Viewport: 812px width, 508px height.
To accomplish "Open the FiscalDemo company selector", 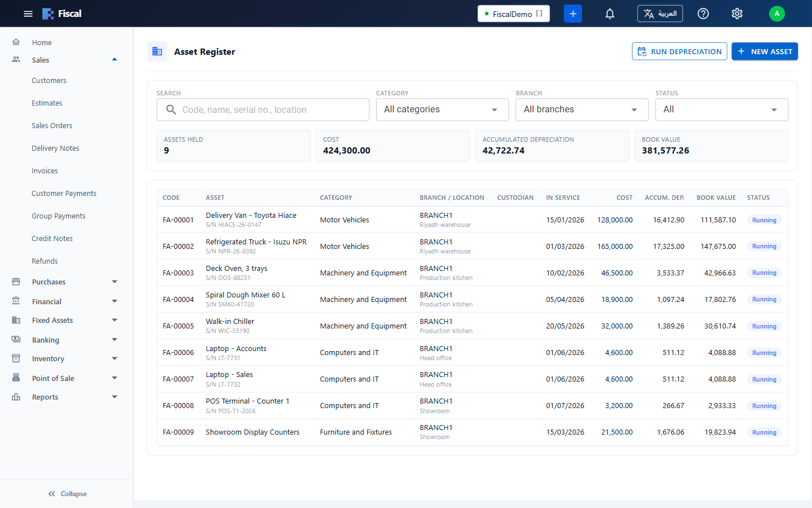I will pyautogui.click(x=514, y=14).
